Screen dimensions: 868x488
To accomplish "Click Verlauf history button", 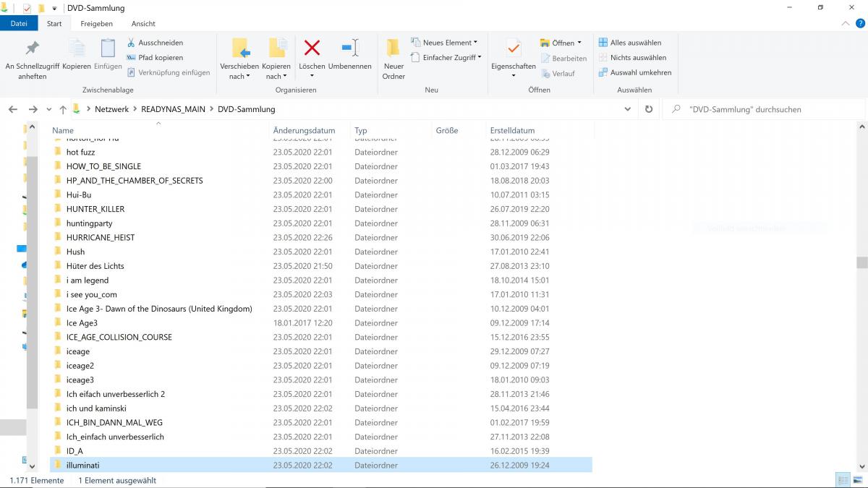I will tap(558, 74).
